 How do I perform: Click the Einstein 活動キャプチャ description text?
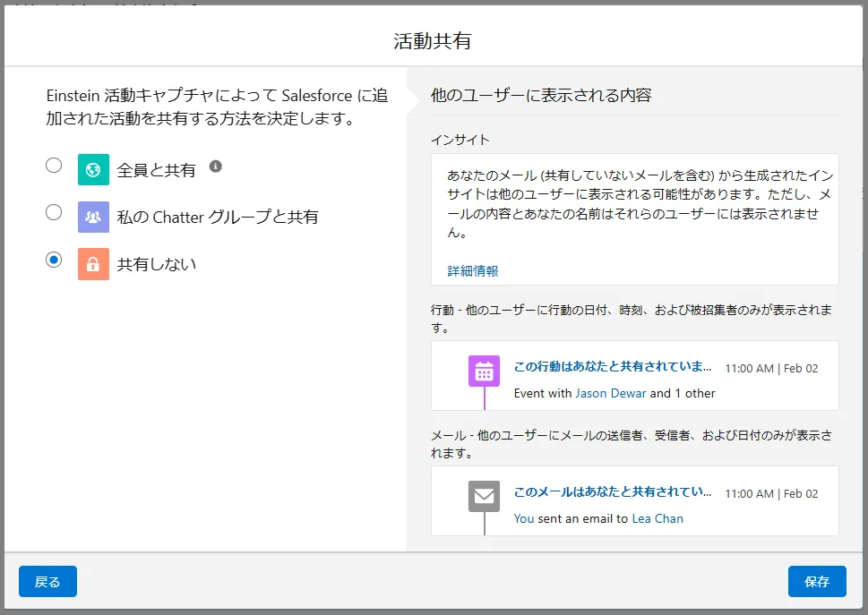[217, 107]
